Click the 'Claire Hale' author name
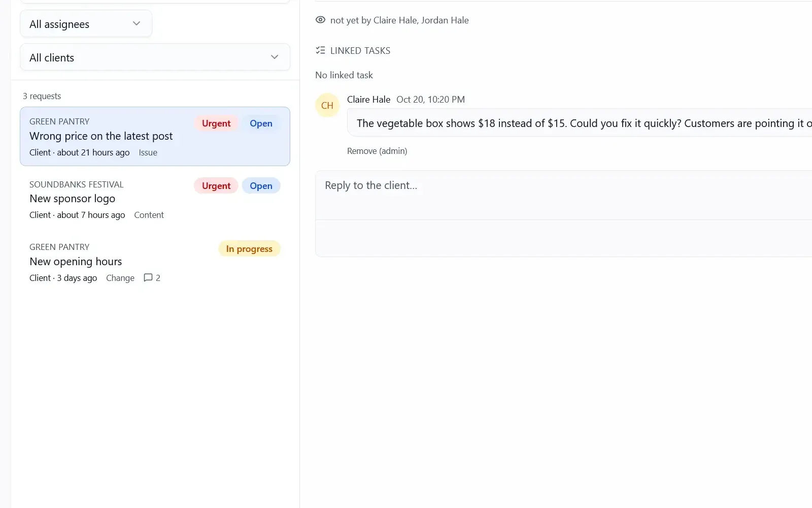Screen dimensions: 812x508 click(368, 100)
